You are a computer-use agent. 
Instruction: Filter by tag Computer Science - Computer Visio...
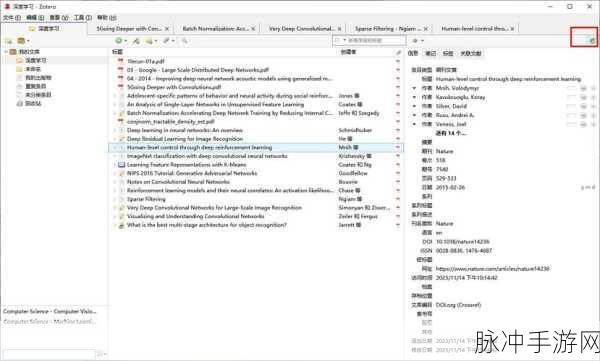50,311
